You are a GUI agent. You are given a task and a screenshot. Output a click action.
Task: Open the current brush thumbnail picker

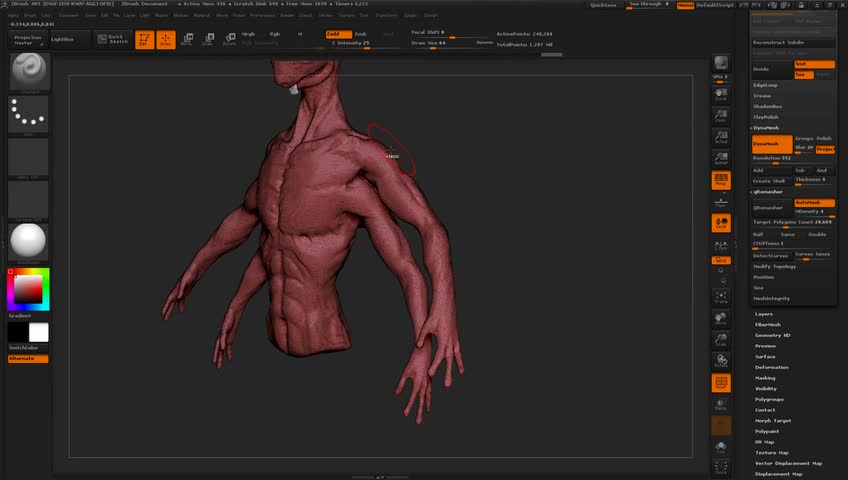[x=29, y=71]
